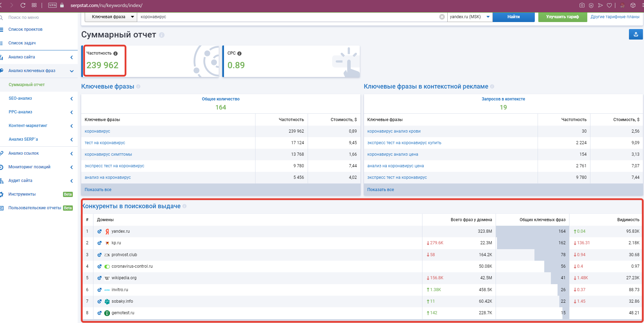The width and height of the screenshot is (644, 323).
Task: Expand the Контент-маркетинг submenu
Action: (x=71, y=126)
